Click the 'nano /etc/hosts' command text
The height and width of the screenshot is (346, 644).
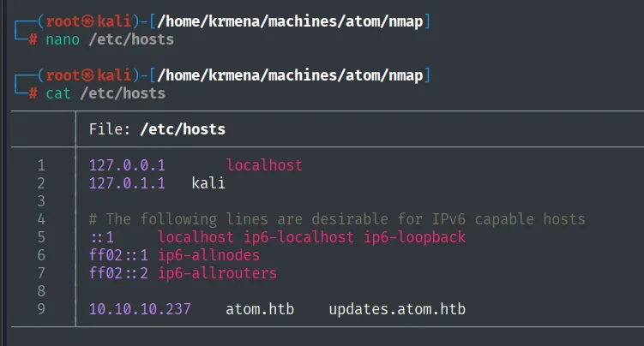(110, 39)
